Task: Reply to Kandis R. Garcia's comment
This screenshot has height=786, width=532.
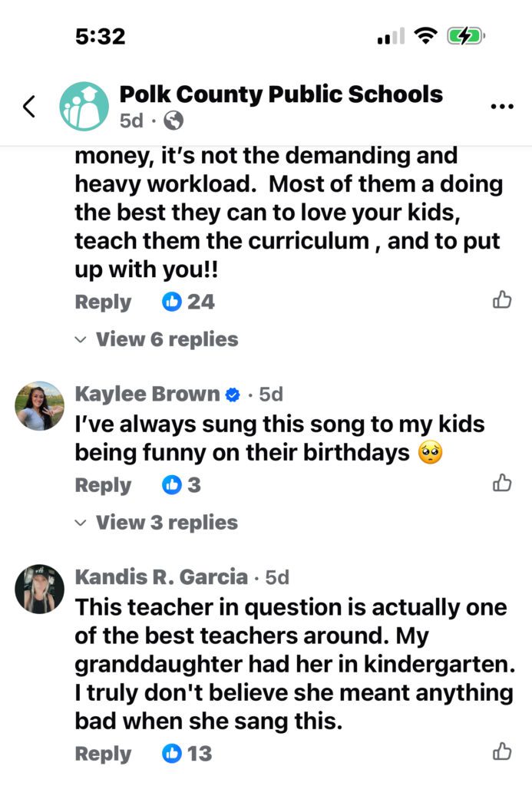Action: tap(103, 754)
